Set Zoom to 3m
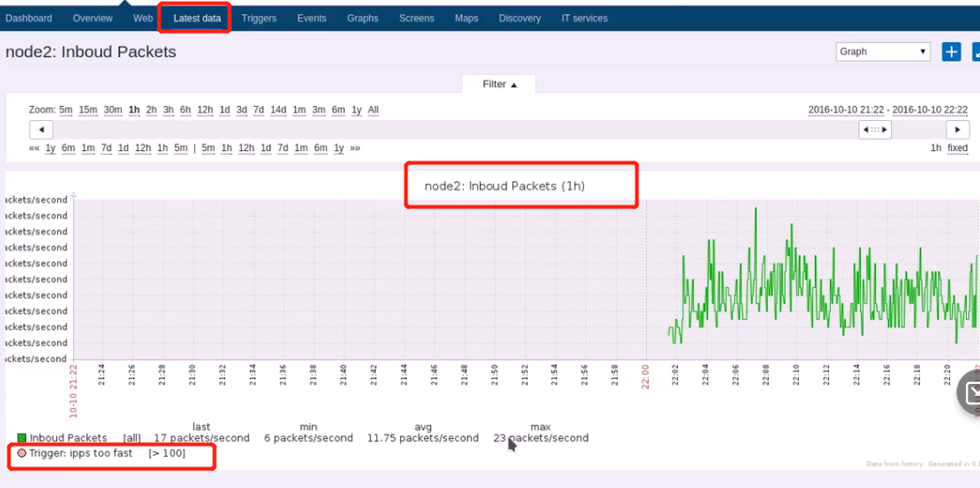Viewport: 980px width, 488px height. 319,110
